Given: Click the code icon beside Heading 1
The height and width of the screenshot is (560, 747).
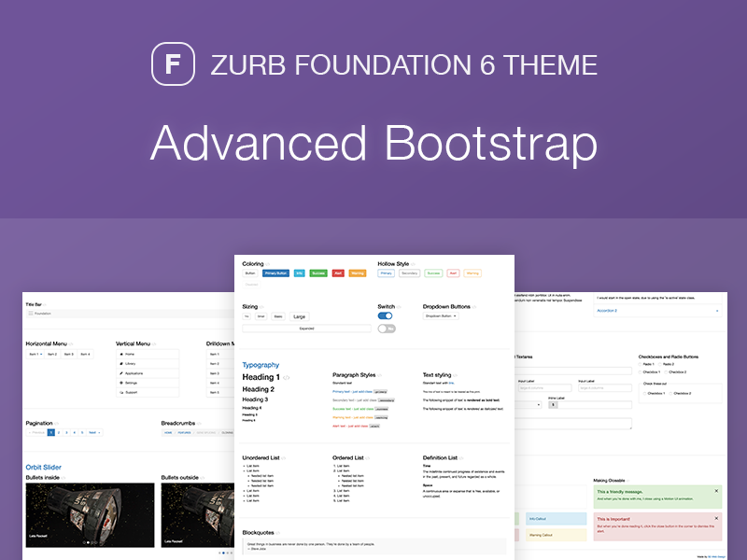Looking at the screenshot, I should click(x=287, y=378).
